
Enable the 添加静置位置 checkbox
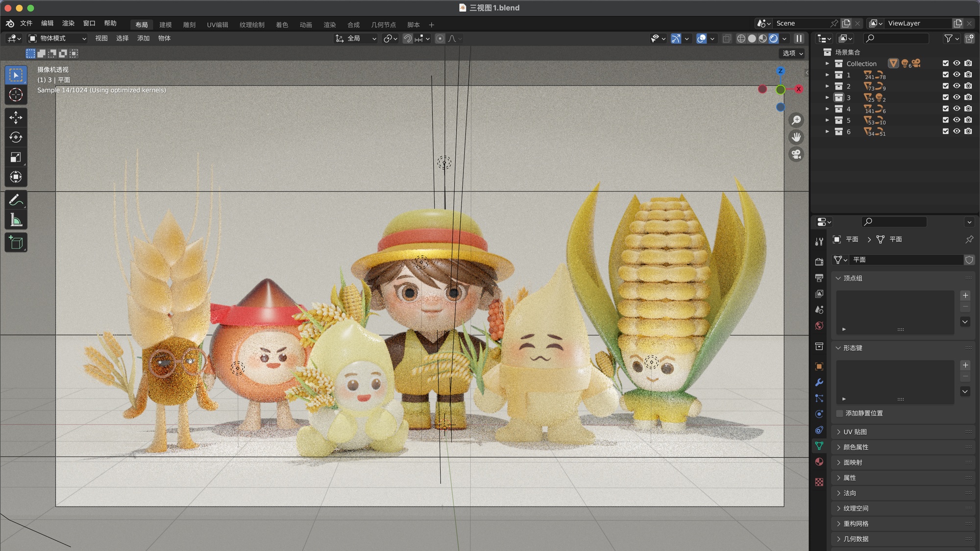pos(839,413)
